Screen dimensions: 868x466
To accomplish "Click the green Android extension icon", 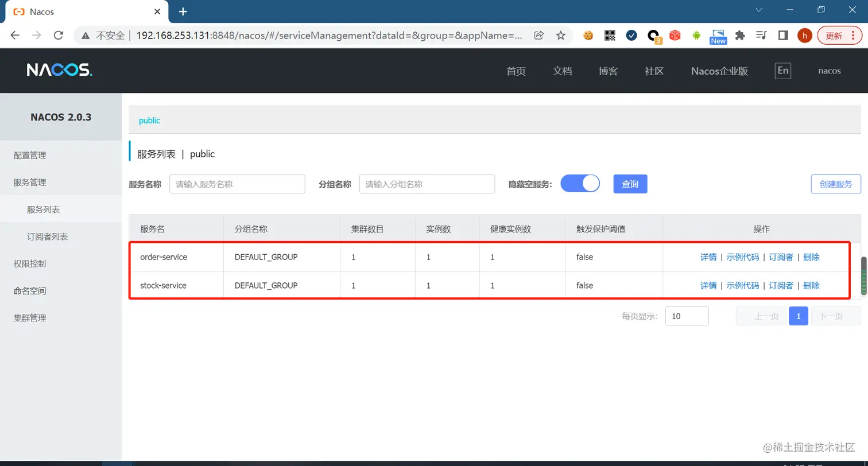I will [x=697, y=36].
